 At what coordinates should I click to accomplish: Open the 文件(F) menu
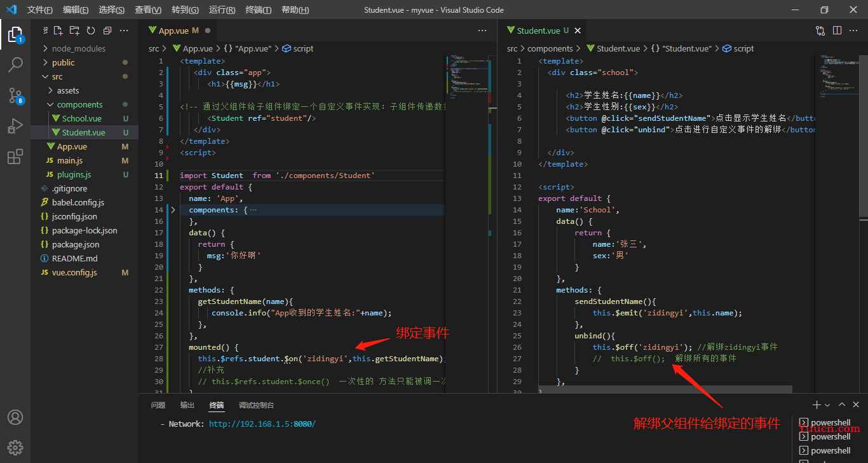click(x=40, y=10)
